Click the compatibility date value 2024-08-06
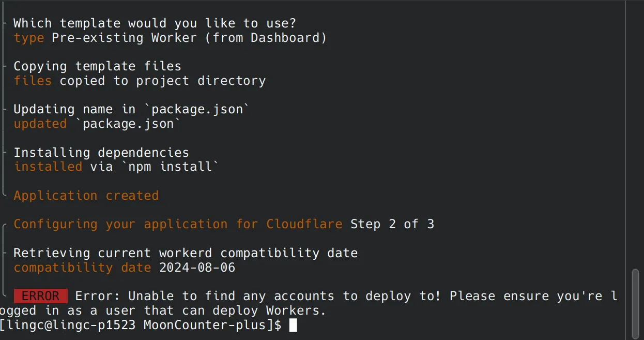Viewport: 644px width, 340px height. 197,268
